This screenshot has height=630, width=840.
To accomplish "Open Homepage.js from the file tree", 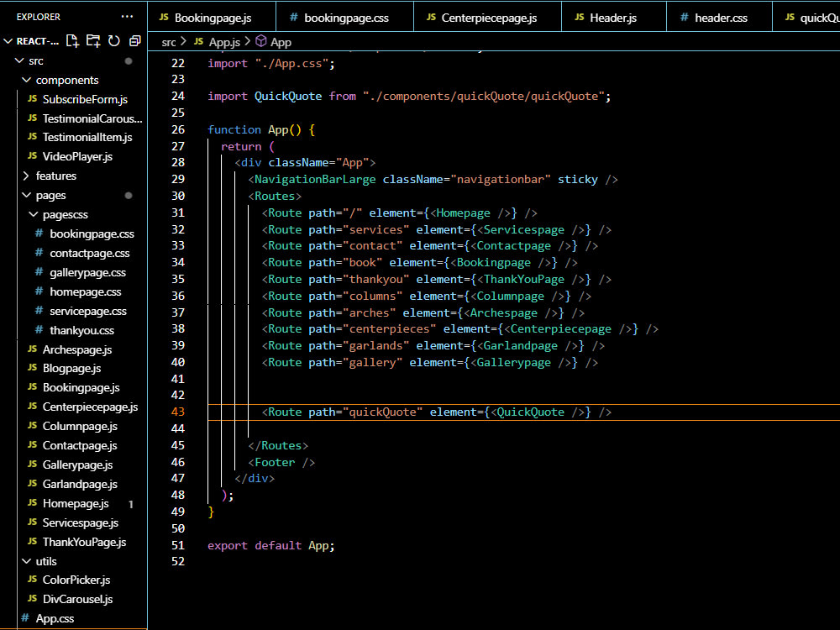I will point(76,504).
